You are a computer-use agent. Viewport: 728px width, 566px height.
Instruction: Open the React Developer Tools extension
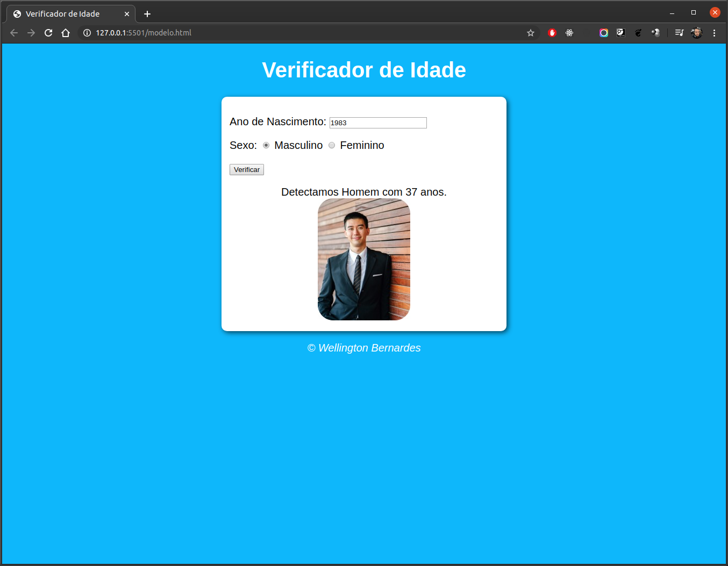click(x=569, y=33)
